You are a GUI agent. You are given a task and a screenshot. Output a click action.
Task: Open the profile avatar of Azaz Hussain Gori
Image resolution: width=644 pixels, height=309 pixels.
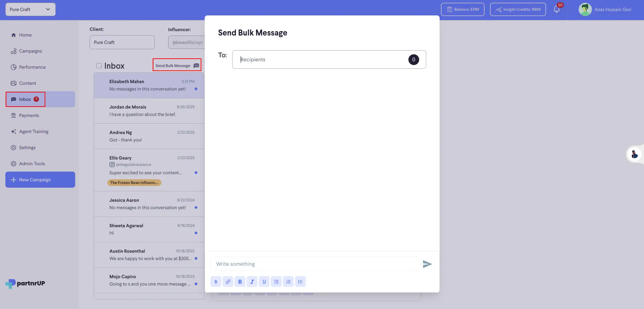tap(585, 9)
